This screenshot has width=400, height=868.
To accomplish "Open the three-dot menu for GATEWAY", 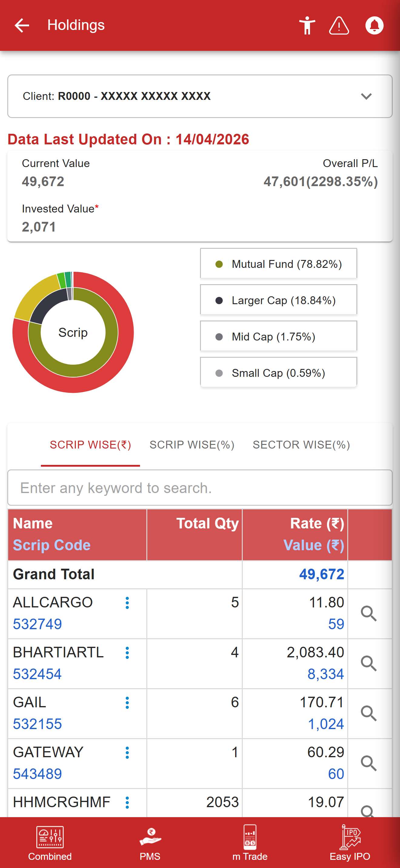I will [127, 752].
